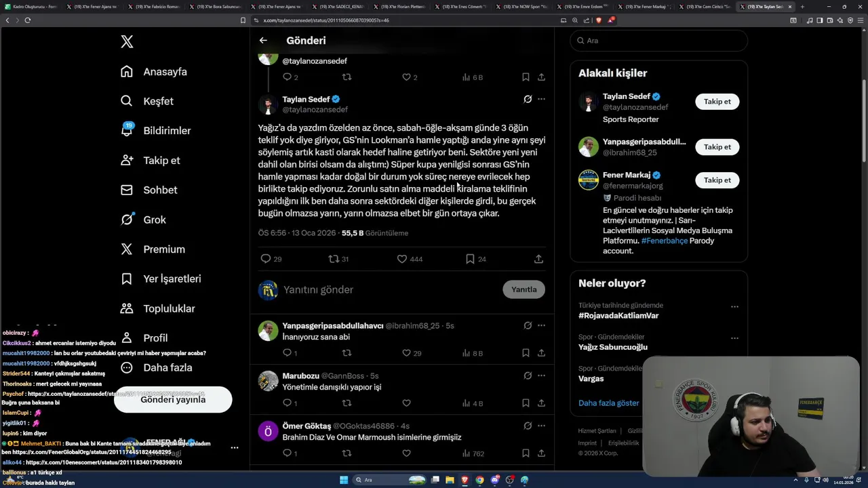Open Bildirimler notifications
The width and height of the screenshot is (868, 488).
(x=155, y=131)
